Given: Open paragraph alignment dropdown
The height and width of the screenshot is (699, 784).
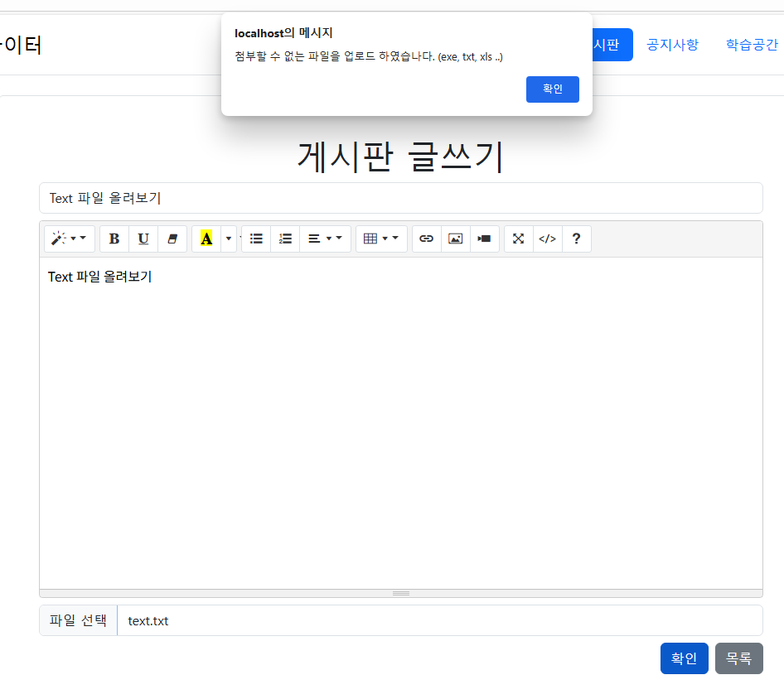Looking at the screenshot, I should point(325,239).
